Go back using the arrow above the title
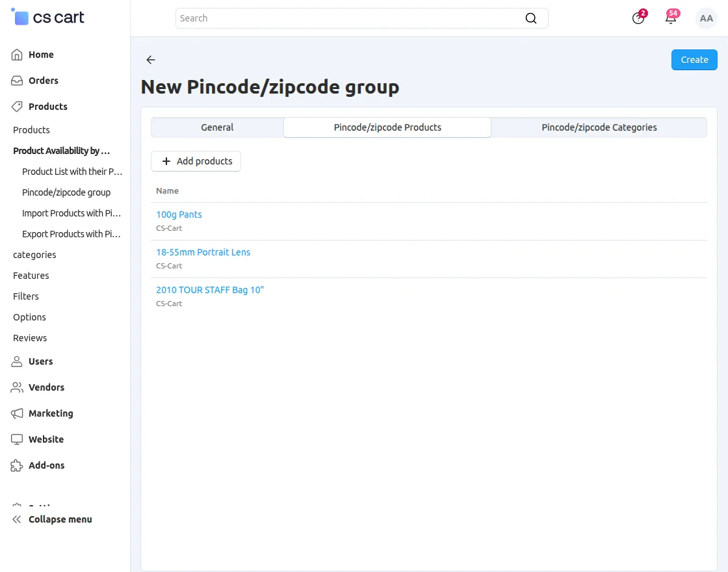728x572 pixels. (150, 60)
